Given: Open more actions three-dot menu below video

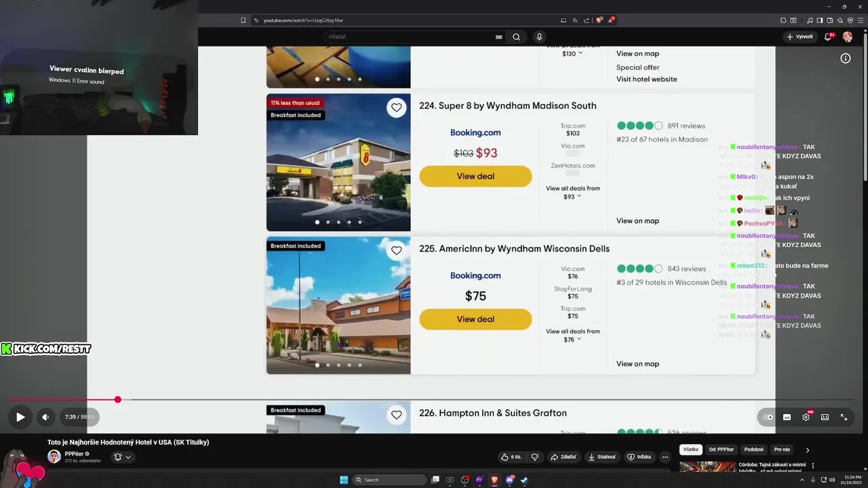Looking at the screenshot, I should 665,457.
